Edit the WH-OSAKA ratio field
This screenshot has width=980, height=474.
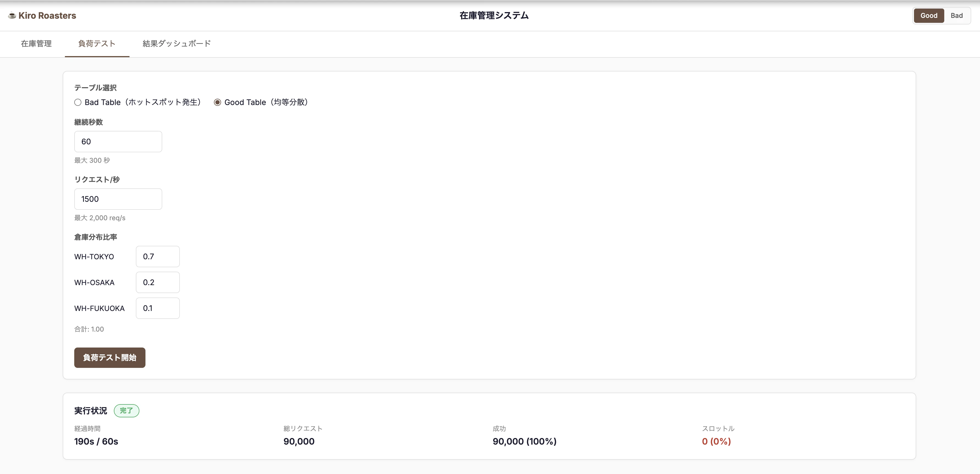pyautogui.click(x=158, y=282)
